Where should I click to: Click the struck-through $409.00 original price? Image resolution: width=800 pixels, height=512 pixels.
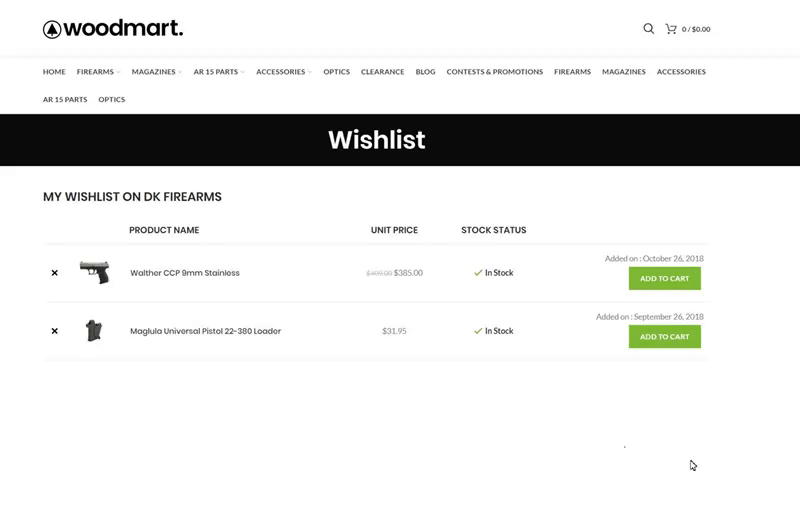point(379,273)
